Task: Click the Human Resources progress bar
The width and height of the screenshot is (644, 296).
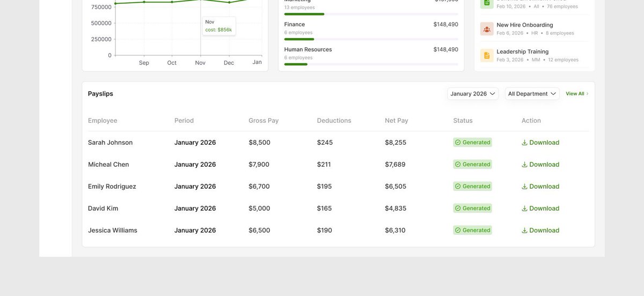Action: 371,64
